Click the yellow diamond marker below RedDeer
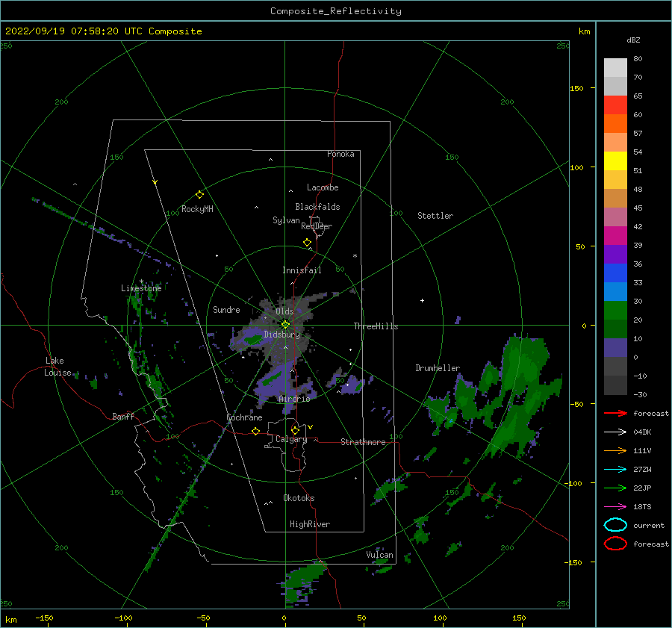 pyautogui.click(x=308, y=243)
